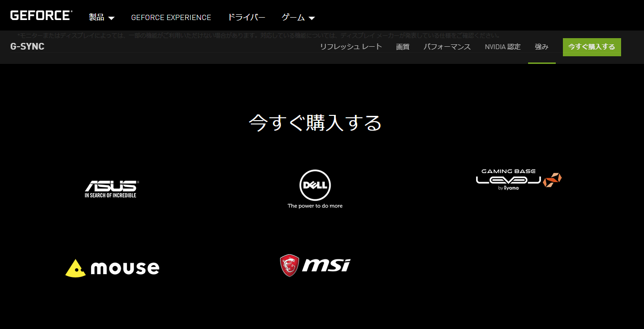Jump to NVIDIA 認定 section
Image resolution: width=644 pixels, height=329 pixels.
coord(503,47)
